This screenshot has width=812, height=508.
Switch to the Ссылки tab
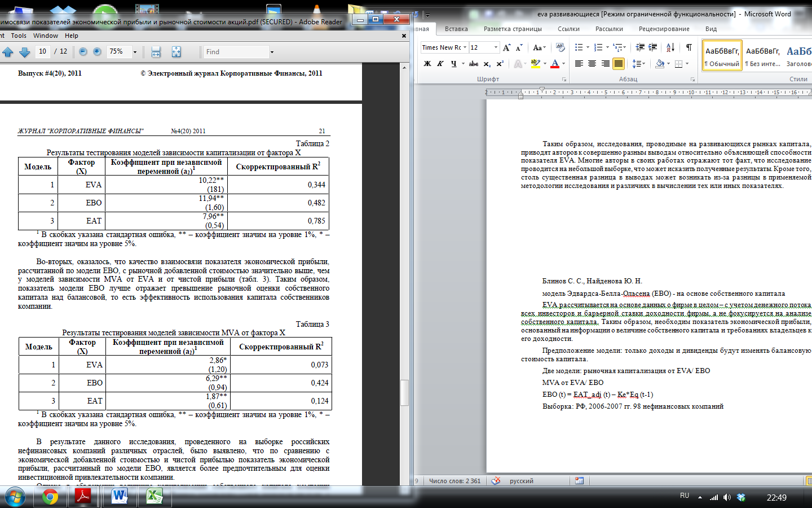(568, 29)
